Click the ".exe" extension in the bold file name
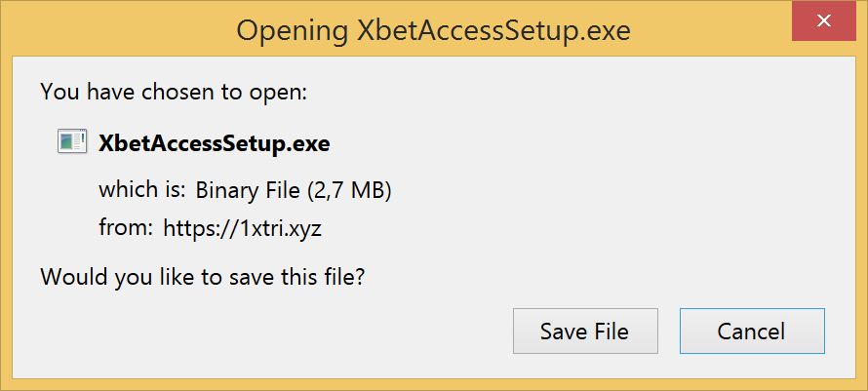The height and width of the screenshot is (391, 868). [x=309, y=143]
